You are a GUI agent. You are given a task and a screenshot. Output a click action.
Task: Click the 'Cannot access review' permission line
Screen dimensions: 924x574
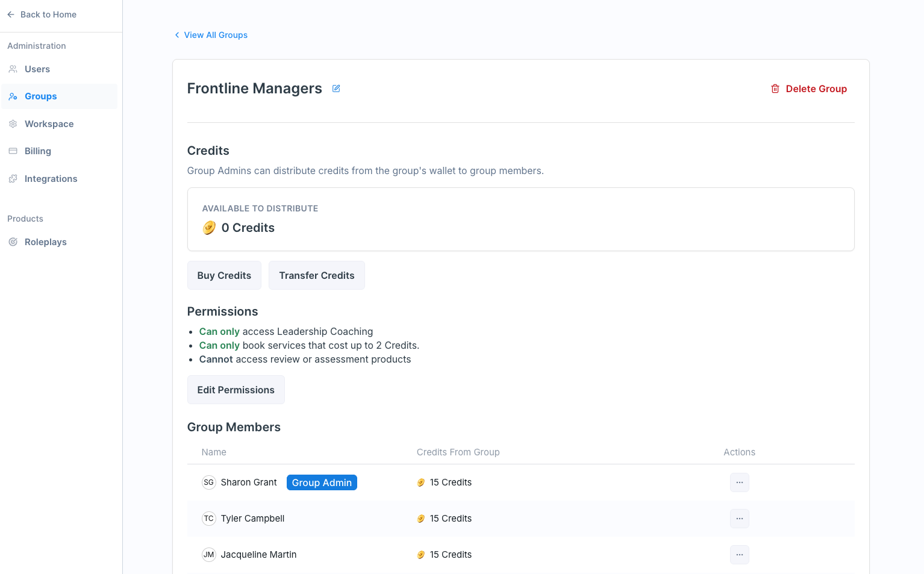click(305, 359)
